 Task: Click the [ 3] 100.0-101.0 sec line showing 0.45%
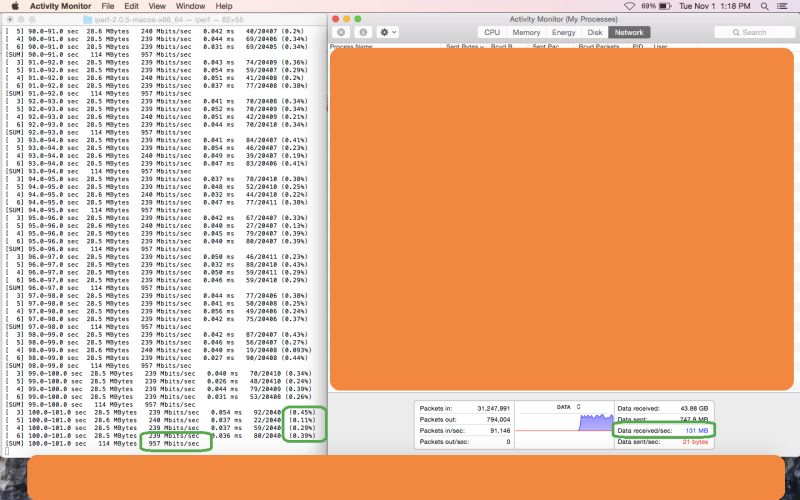click(x=160, y=412)
